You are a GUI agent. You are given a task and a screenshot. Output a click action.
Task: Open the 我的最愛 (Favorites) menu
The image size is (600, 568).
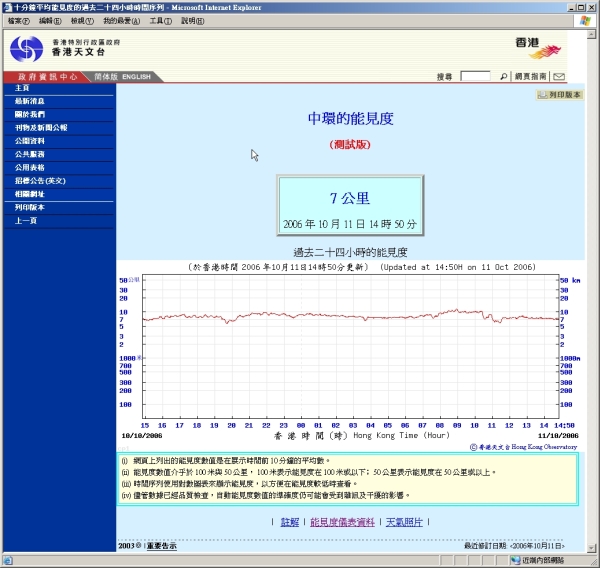pyautogui.click(x=121, y=21)
